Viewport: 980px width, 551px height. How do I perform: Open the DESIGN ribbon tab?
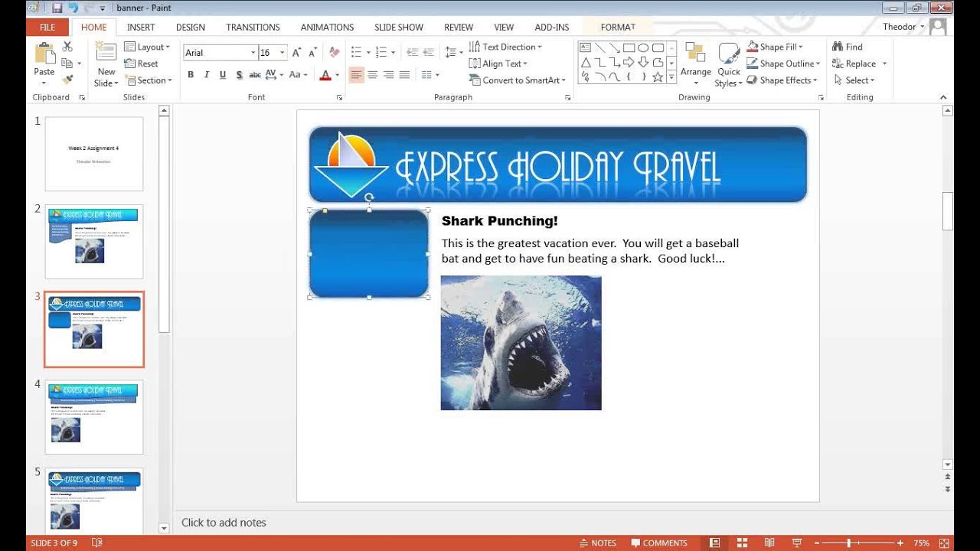click(191, 27)
